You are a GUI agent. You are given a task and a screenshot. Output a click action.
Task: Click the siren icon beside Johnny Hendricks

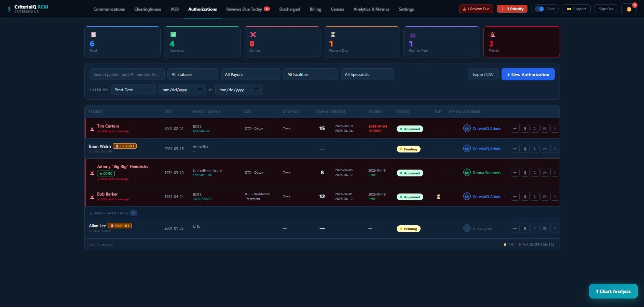92,173
